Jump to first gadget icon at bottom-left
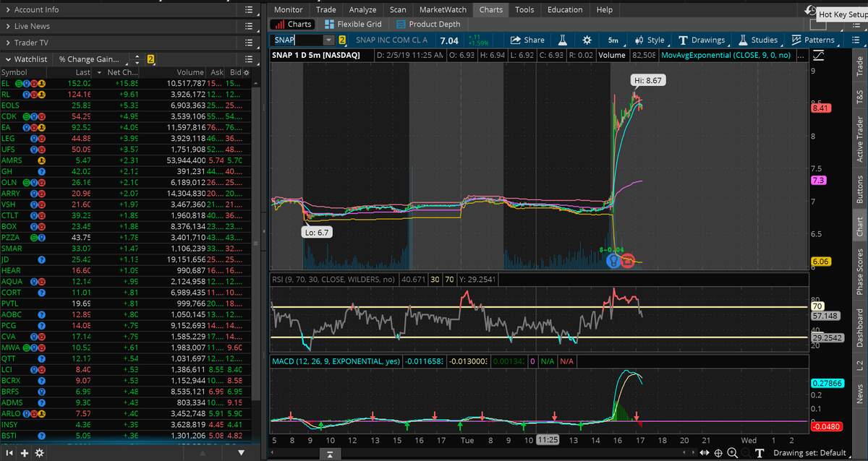 [x=9, y=452]
